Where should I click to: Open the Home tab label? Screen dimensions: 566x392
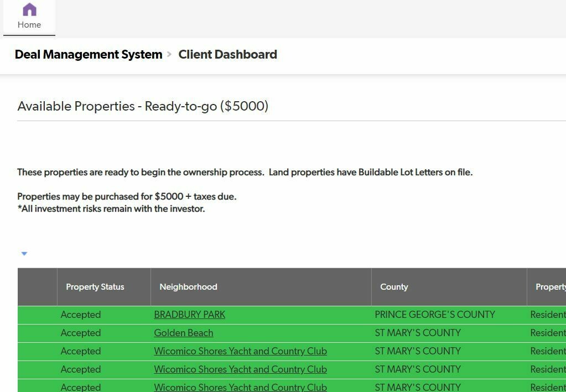point(29,24)
